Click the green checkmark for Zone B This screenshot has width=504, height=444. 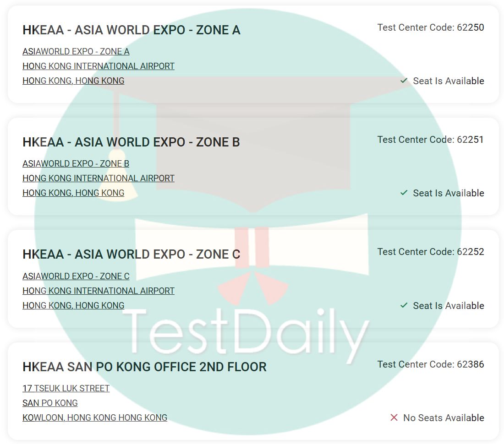click(404, 193)
